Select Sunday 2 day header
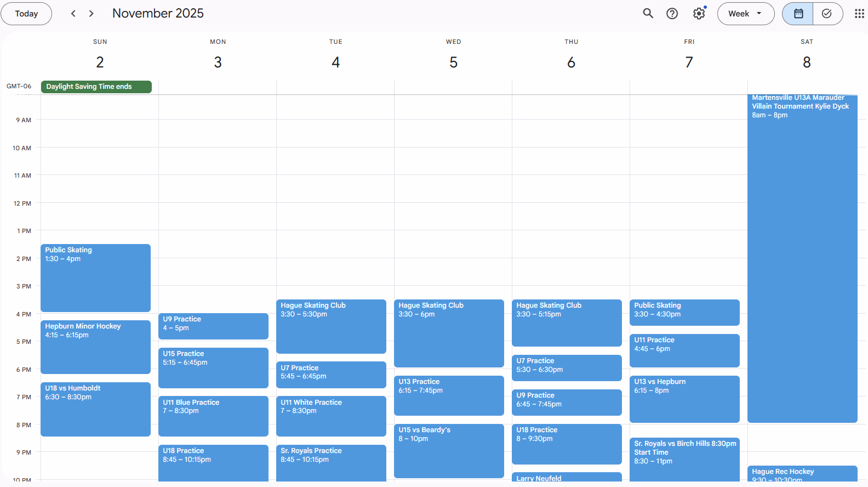 tap(100, 62)
